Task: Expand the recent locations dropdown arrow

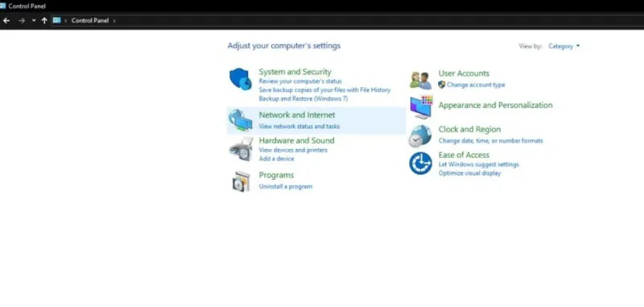Action: coord(34,21)
